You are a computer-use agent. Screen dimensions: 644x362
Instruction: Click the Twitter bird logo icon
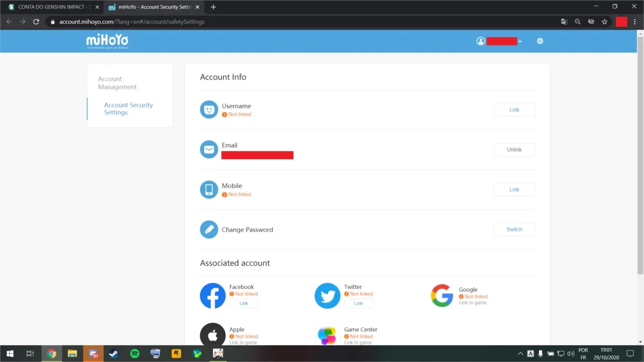click(x=328, y=296)
